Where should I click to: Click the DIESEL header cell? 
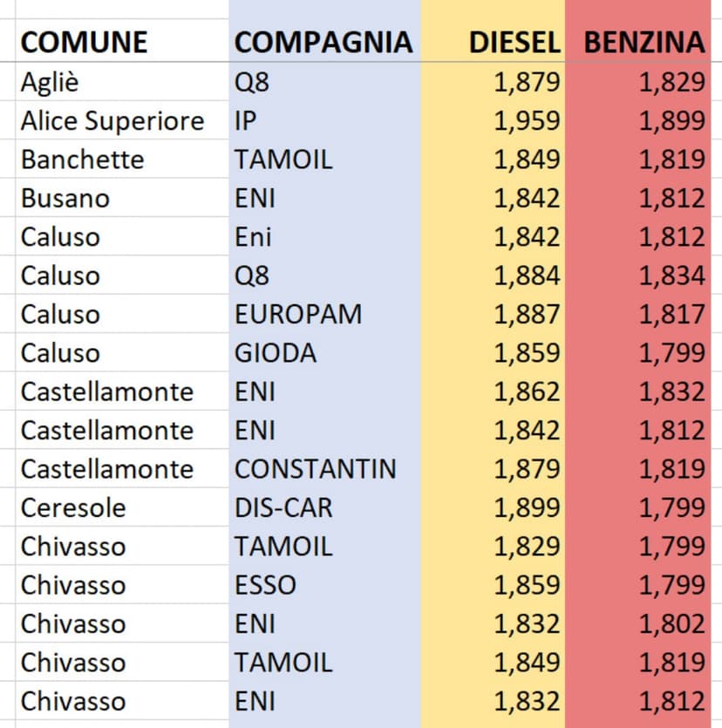coord(514,42)
